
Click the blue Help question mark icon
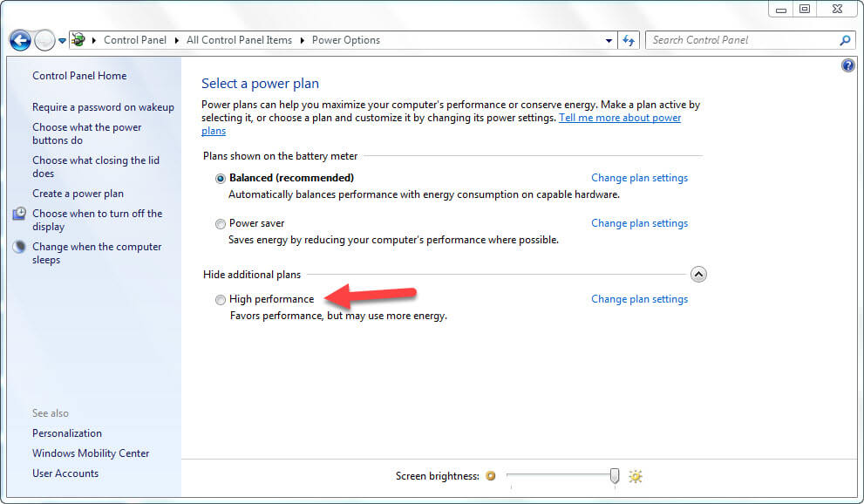click(848, 66)
